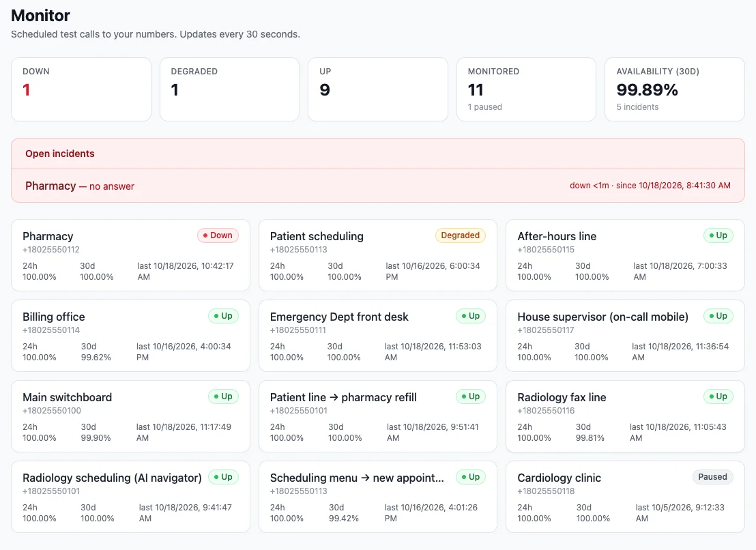Viewport: 756px width, 550px height.
Task: Open the Pharmacy open incident row
Action: pyautogui.click(x=377, y=186)
